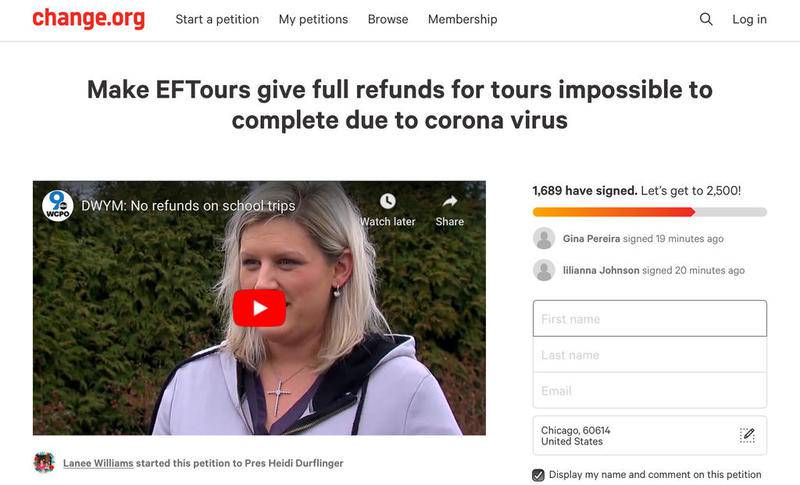The image size is (800, 485).
Task: Click the Log in link
Action: click(x=749, y=19)
